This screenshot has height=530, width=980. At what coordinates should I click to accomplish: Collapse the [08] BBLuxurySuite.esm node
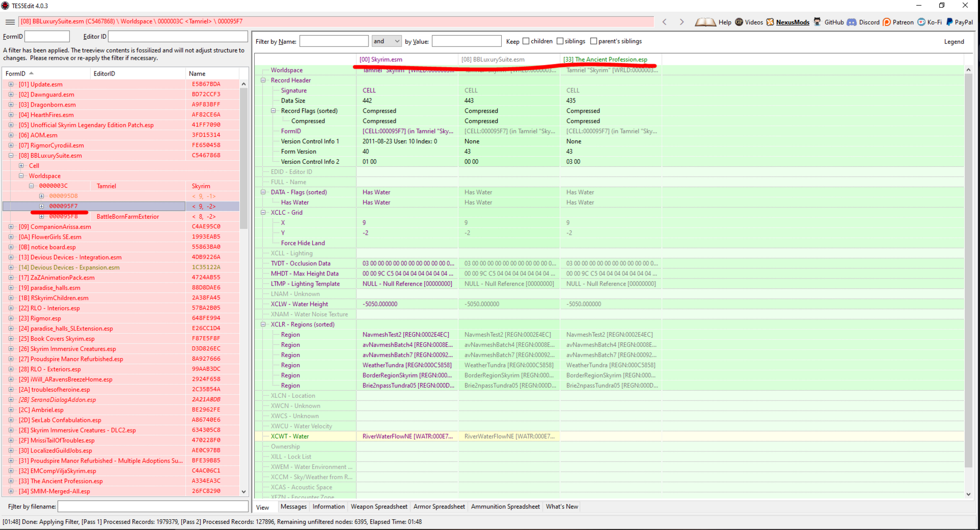click(11, 156)
